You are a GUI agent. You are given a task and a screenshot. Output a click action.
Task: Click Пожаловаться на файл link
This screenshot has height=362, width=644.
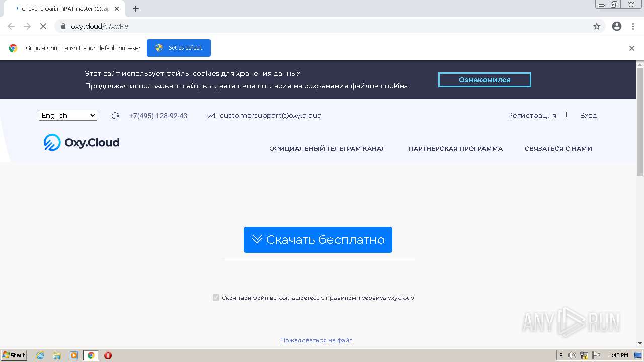(316, 340)
